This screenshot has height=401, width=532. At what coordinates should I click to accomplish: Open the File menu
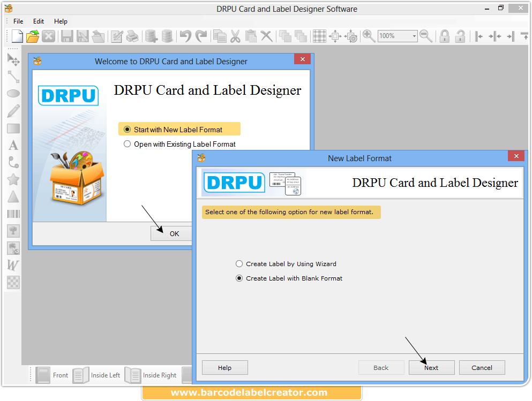(18, 21)
